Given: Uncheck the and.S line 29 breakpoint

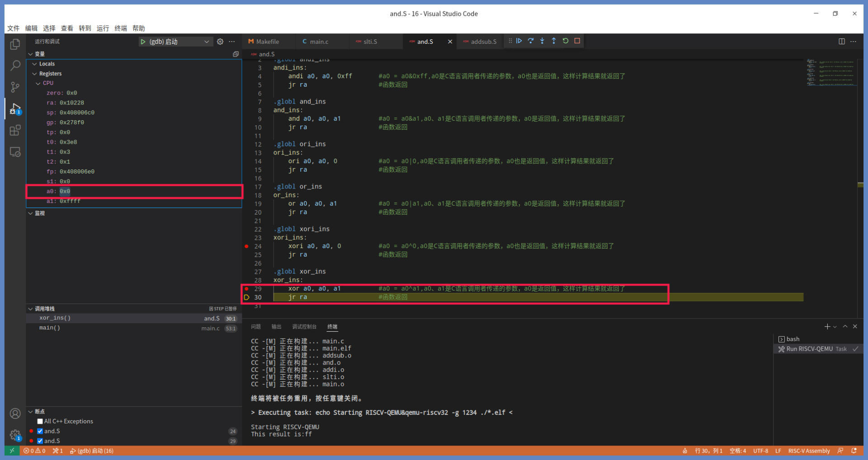Looking at the screenshot, I should [x=40, y=441].
